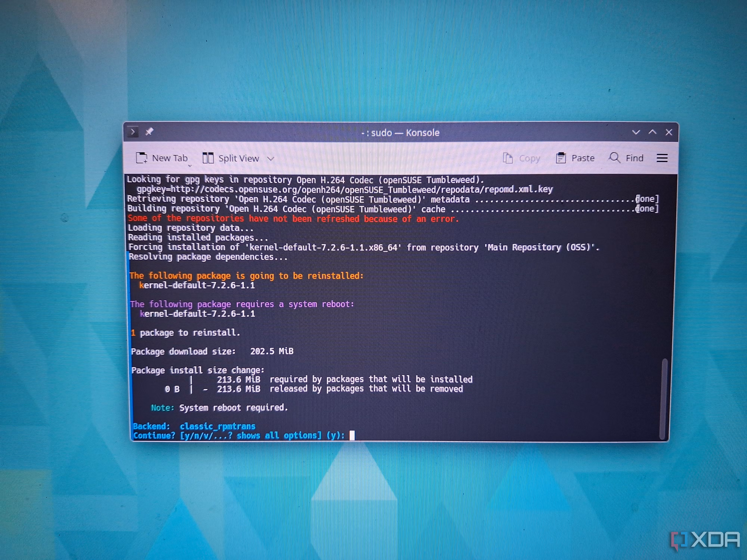Viewport: 747px width, 560px height.
Task: Click the Split View label
Action: pyautogui.click(x=239, y=158)
